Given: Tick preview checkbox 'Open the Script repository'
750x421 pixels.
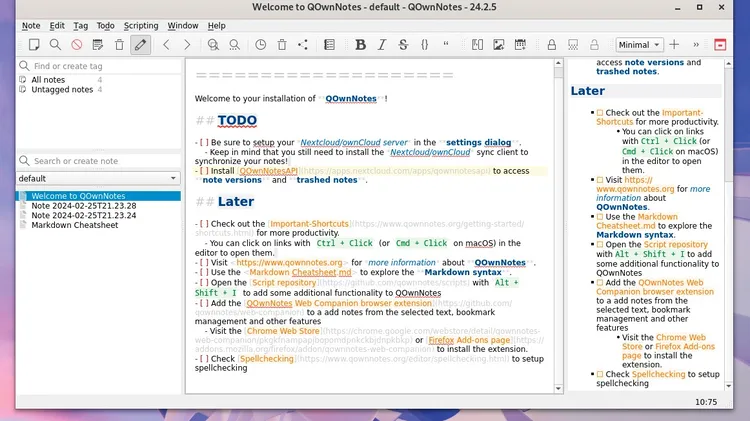Looking at the screenshot, I should point(600,244).
